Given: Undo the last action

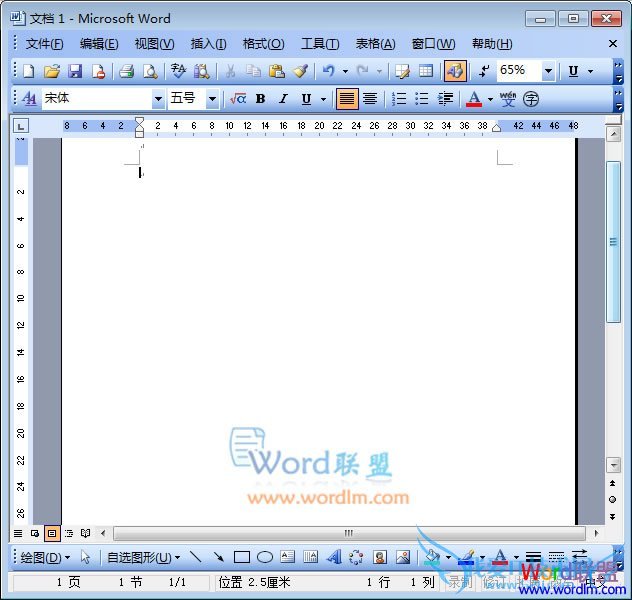Looking at the screenshot, I should point(328,71).
